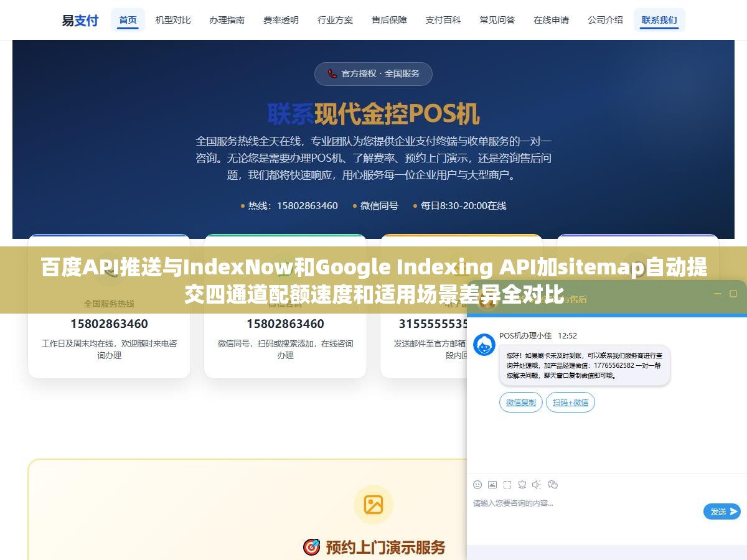Click the 每日8:30-20:00在线 text
This screenshot has width=747, height=560.
click(463, 205)
